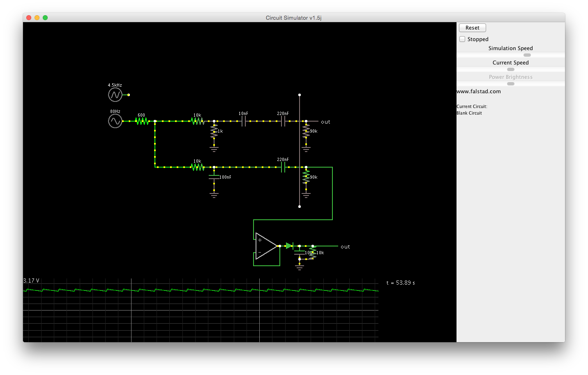
Task: Select the diode after the op-amp
Action: point(289,246)
